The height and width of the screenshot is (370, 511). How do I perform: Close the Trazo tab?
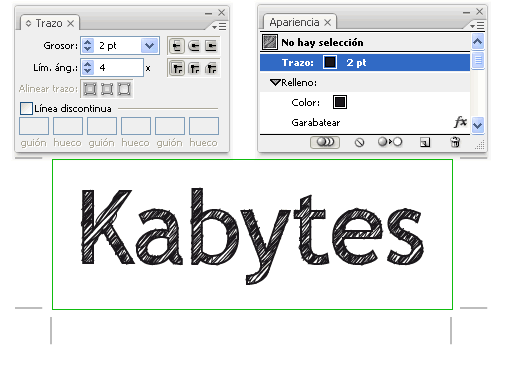(70, 24)
